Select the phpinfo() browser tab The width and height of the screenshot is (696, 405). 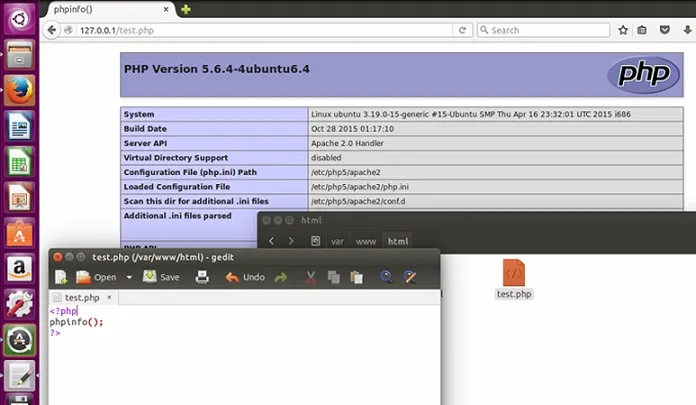point(109,9)
